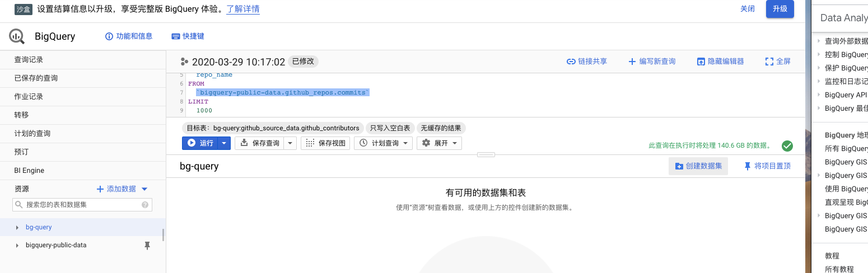
Task: Open 计划查询 schedule query dropdown
Action: point(384,143)
